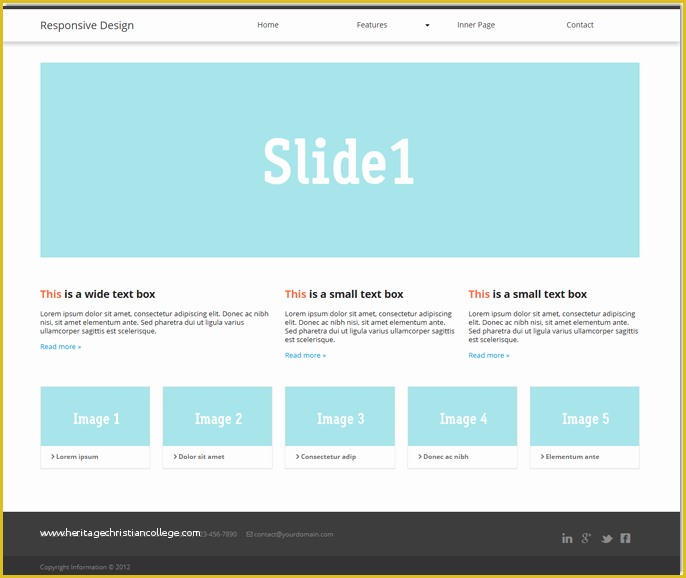Open Read more under rightmost text box
This screenshot has width=686, height=578.
pos(489,355)
